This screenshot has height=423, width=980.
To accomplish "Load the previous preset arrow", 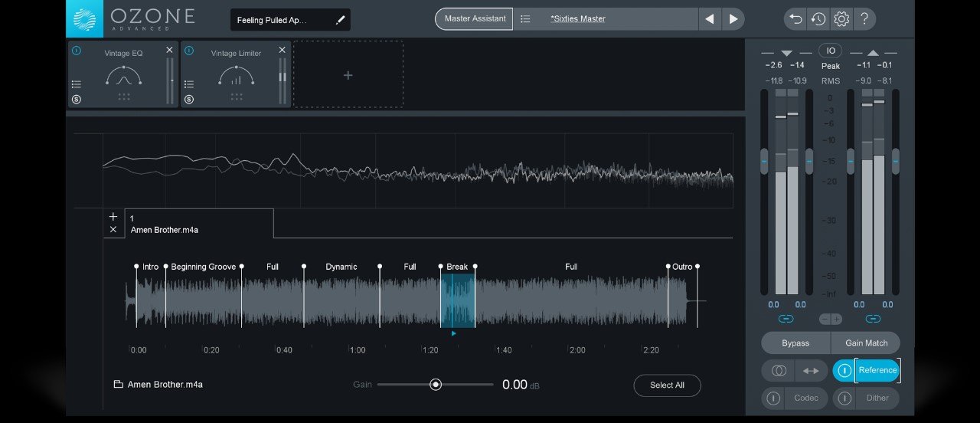I will pyautogui.click(x=710, y=19).
